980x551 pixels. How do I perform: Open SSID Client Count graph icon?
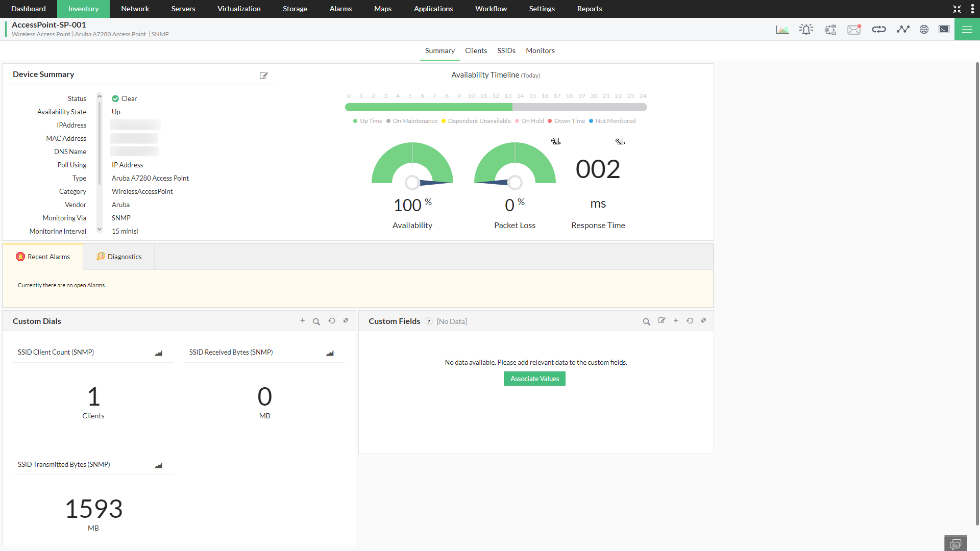click(x=159, y=353)
